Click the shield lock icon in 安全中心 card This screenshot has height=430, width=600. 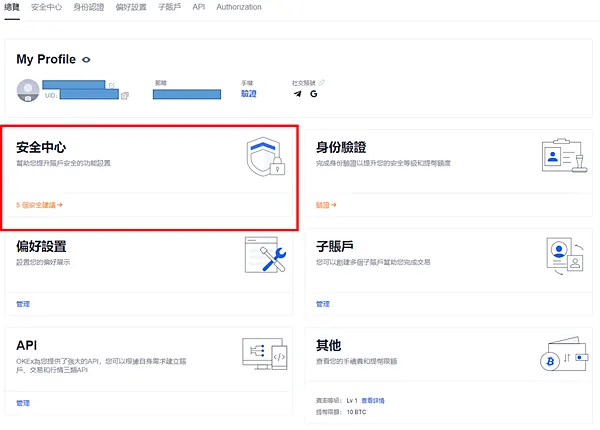tap(266, 156)
